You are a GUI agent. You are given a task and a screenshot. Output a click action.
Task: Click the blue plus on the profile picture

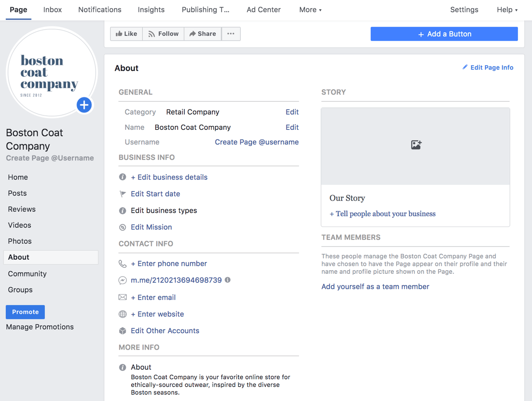click(84, 105)
